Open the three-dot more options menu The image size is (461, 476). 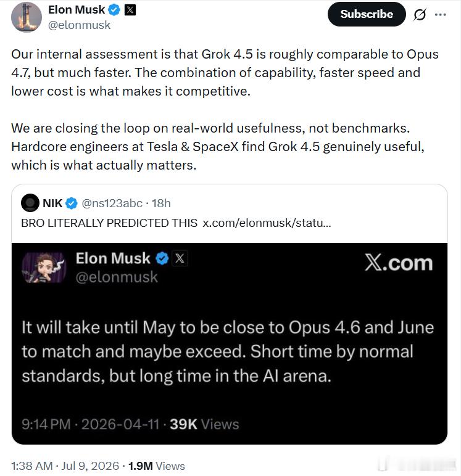441,14
